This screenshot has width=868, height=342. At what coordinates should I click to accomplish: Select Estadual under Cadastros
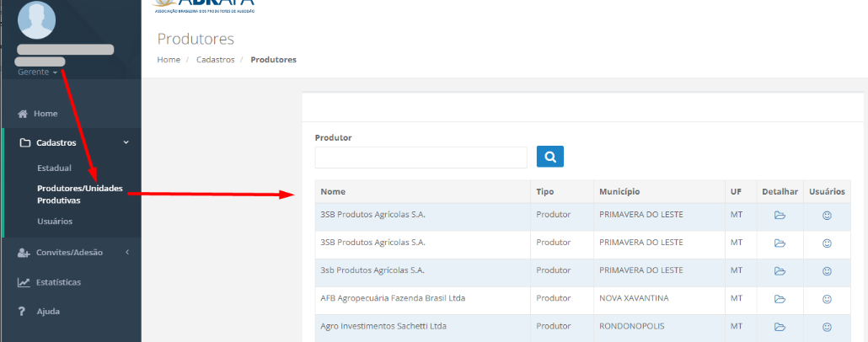[54, 168]
